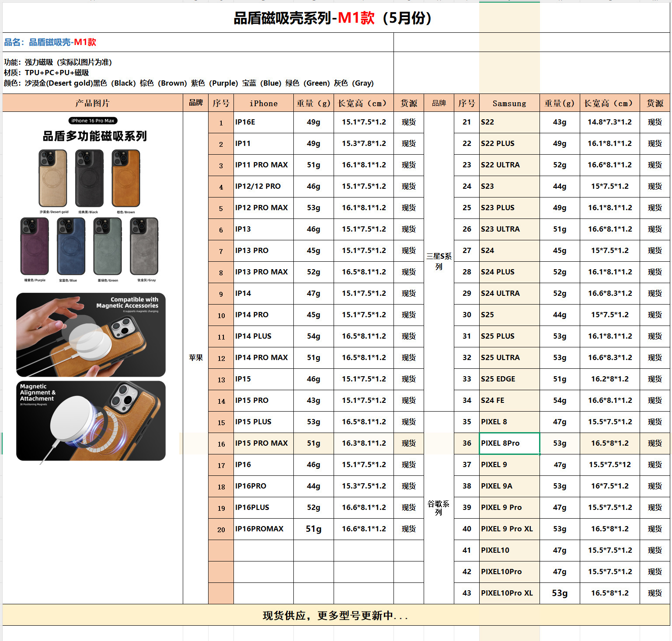672x641 pixels.
Task: Select the S25 PLUS cell
Action: pyautogui.click(x=509, y=336)
